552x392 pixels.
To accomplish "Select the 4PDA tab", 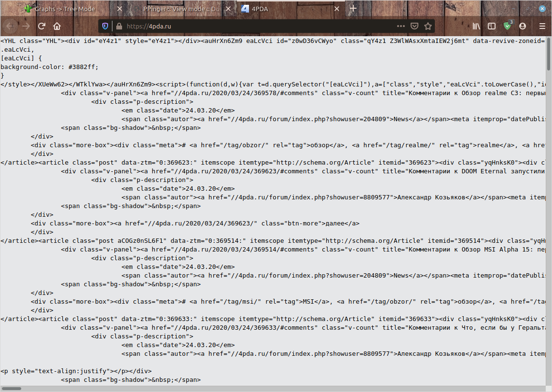I will (260, 9).
